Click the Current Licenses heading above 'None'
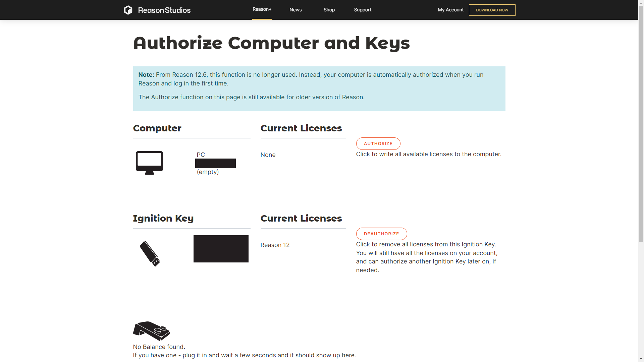 click(x=301, y=128)
